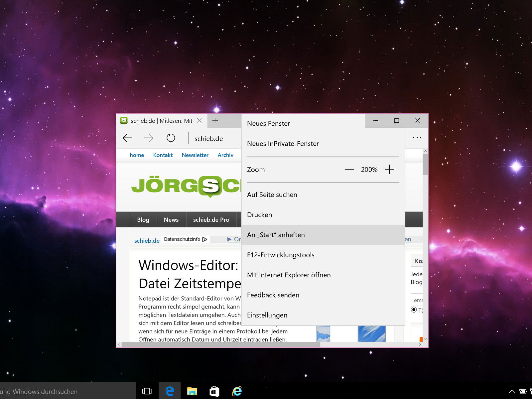
Task: Click the battery power tray icon
Action: [x=523, y=391]
